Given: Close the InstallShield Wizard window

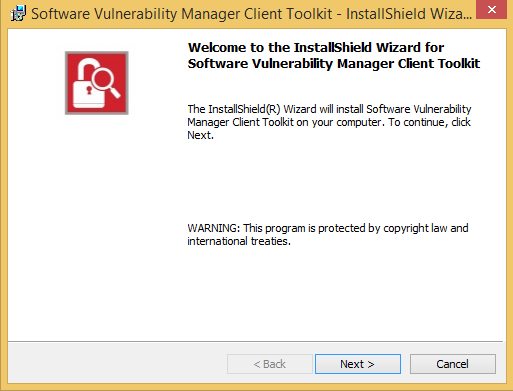Looking at the screenshot, I should [492, 10].
